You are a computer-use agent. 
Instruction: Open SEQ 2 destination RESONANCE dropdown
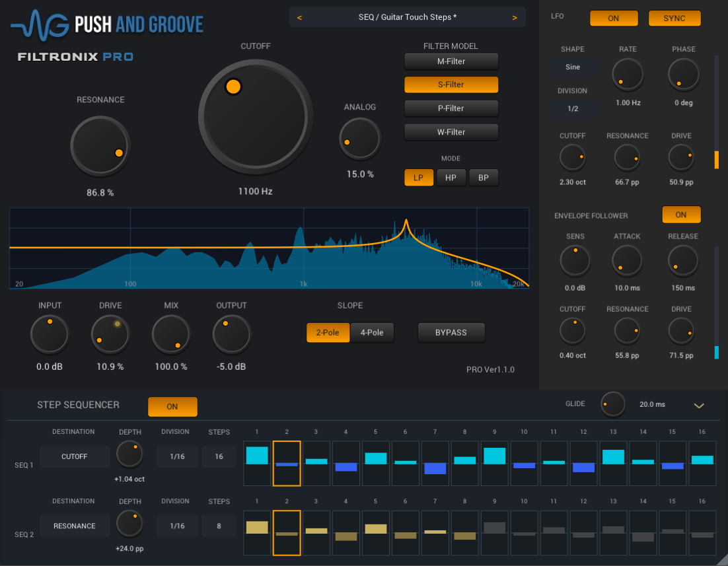point(75,526)
